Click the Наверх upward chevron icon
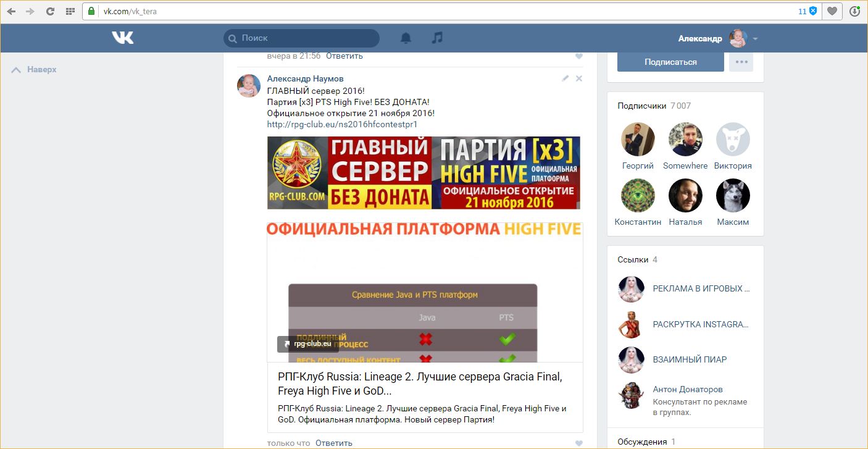The width and height of the screenshot is (868, 449). click(x=16, y=70)
